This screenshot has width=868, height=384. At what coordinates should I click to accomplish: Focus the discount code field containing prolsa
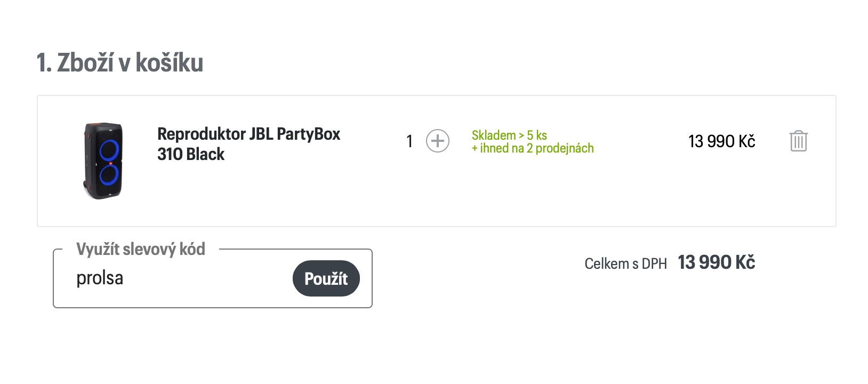click(x=181, y=278)
